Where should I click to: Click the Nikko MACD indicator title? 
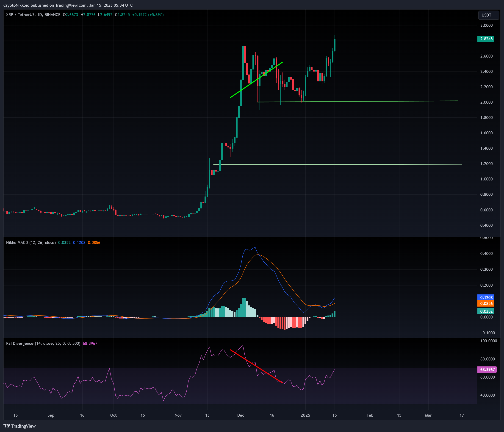31,243
